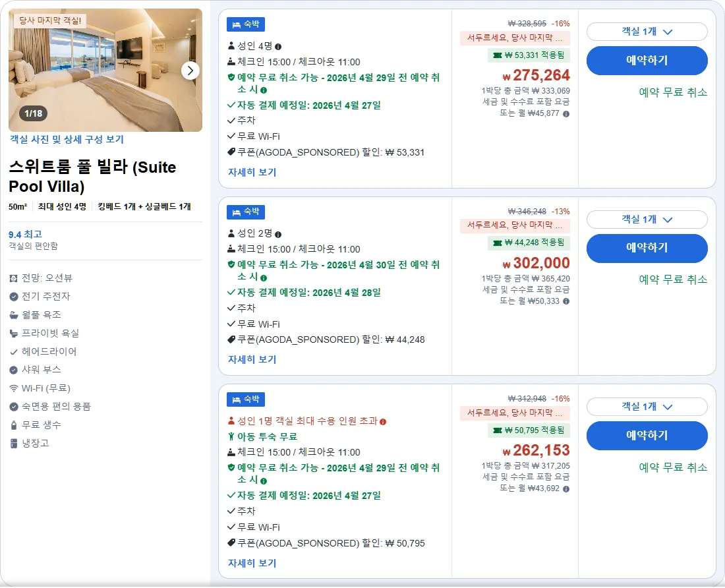
Task: Click 예약하기 for the ₩275,264 offer
Action: coord(647,61)
